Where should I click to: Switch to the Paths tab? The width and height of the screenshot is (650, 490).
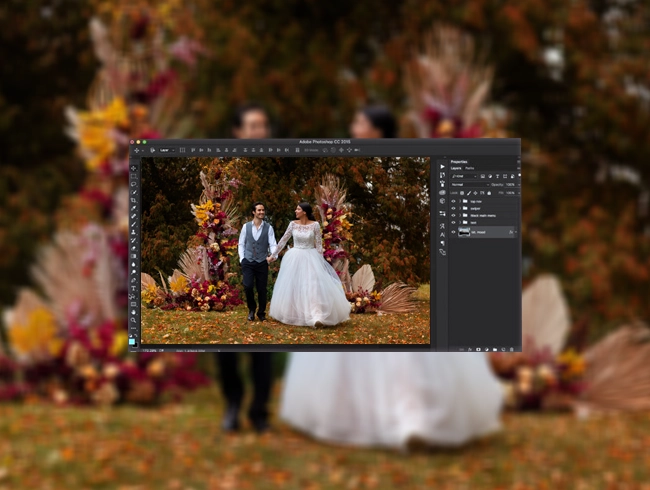point(470,168)
